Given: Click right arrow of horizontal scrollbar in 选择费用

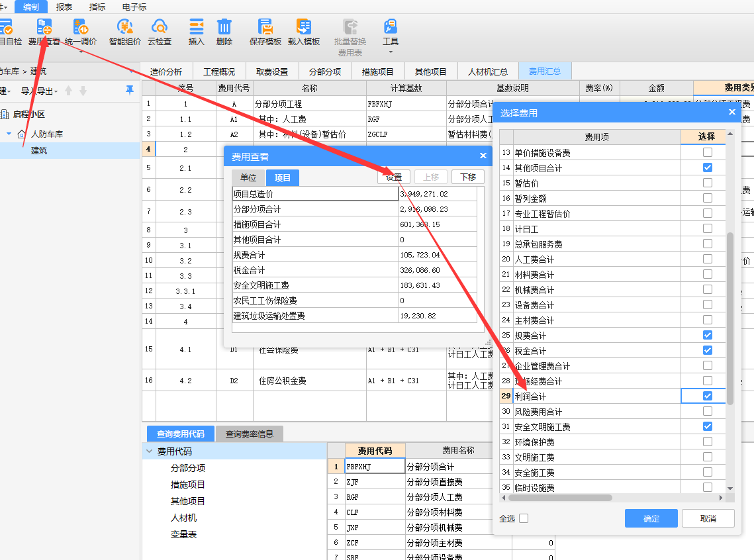Looking at the screenshot, I should pos(720,498).
